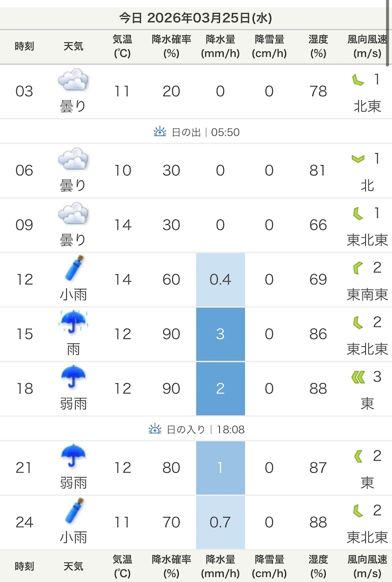
Task: Click the north wind arrow at 06
Action: (358, 159)
